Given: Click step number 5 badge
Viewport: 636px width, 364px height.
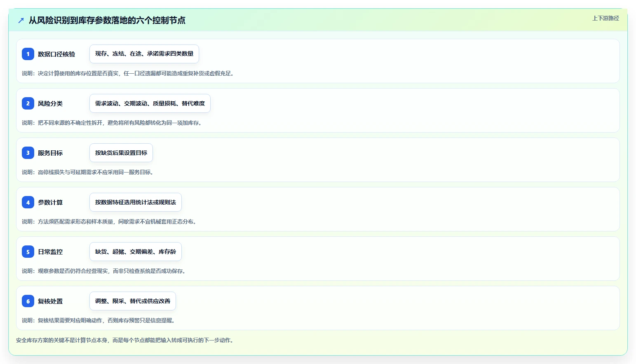Looking at the screenshot, I should [28, 252].
